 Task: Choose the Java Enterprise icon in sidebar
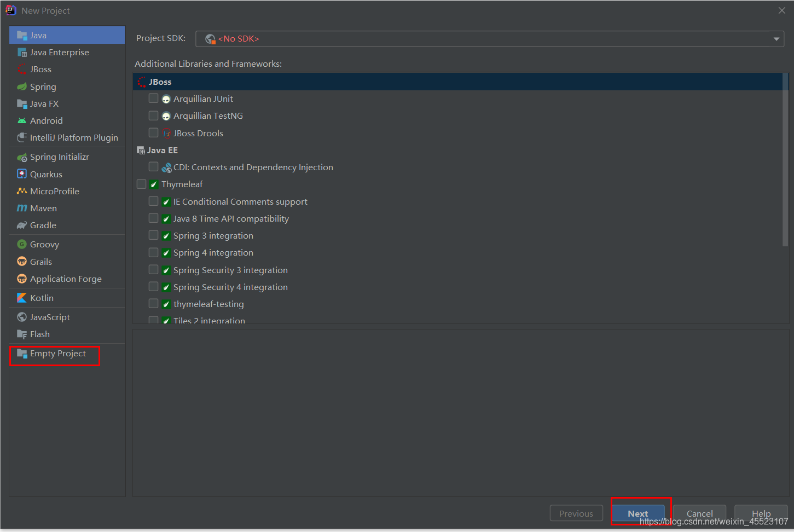(x=22, y=53)
